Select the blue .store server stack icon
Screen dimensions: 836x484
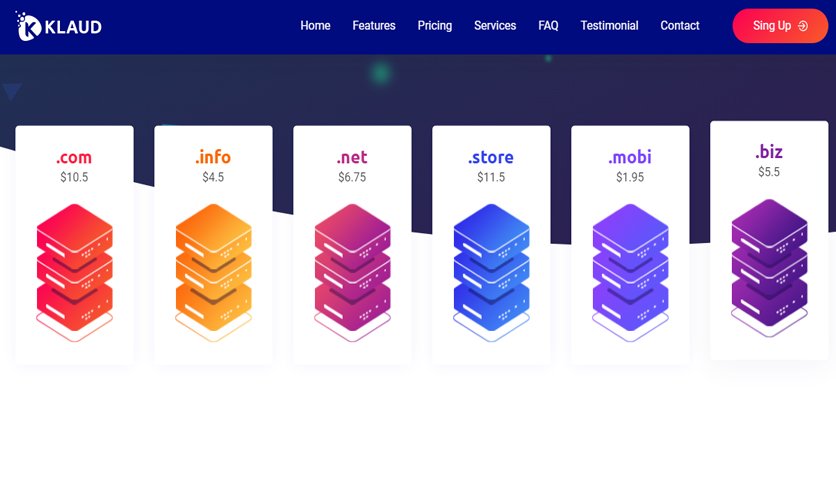(x=491, y=272)
